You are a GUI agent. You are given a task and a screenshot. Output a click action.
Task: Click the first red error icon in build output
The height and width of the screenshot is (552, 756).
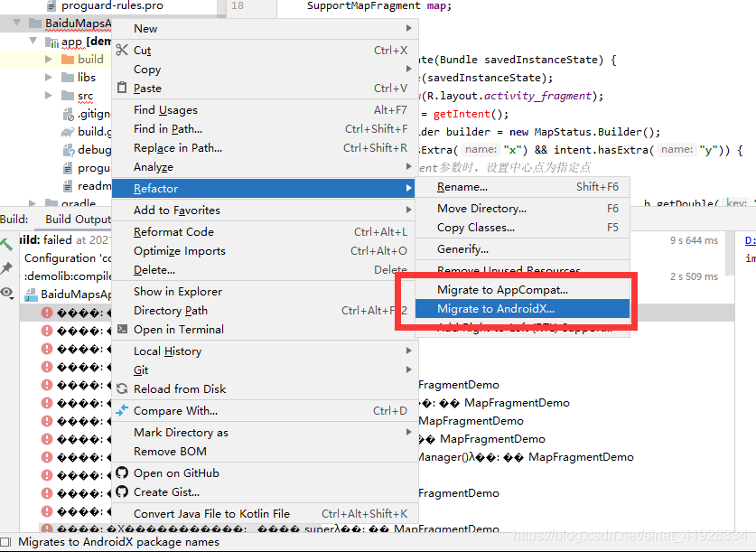pos(47,313)
